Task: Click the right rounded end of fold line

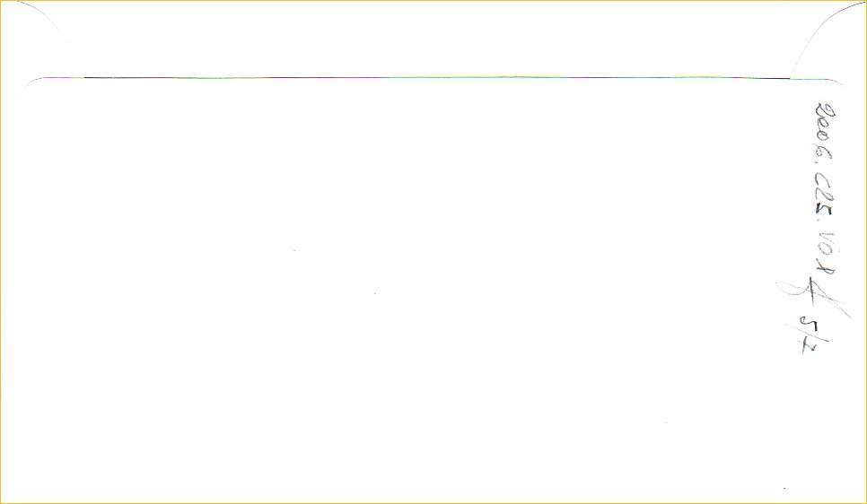Action: coord(818,81)
